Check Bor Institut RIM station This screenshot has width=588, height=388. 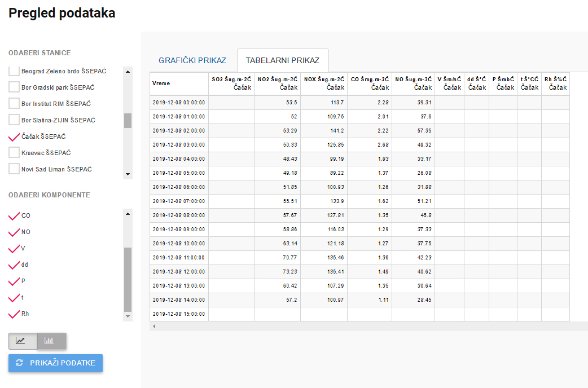[14, 103]
